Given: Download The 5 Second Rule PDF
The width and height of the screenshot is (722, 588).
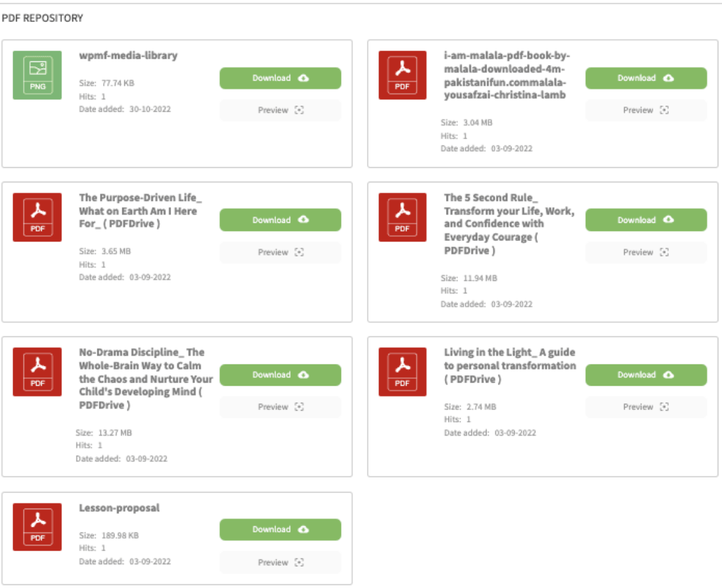Looking at the screenshot, I should point(646,220).
